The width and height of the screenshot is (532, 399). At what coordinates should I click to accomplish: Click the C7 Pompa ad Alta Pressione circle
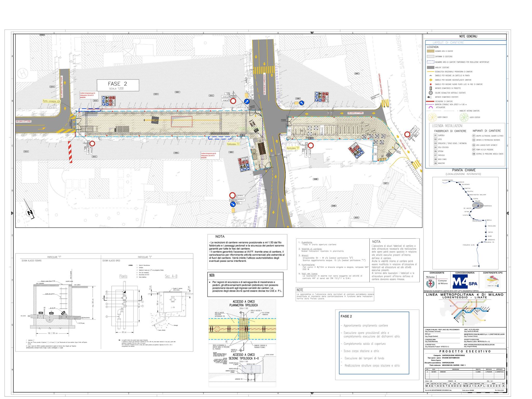tap(474, 150)
